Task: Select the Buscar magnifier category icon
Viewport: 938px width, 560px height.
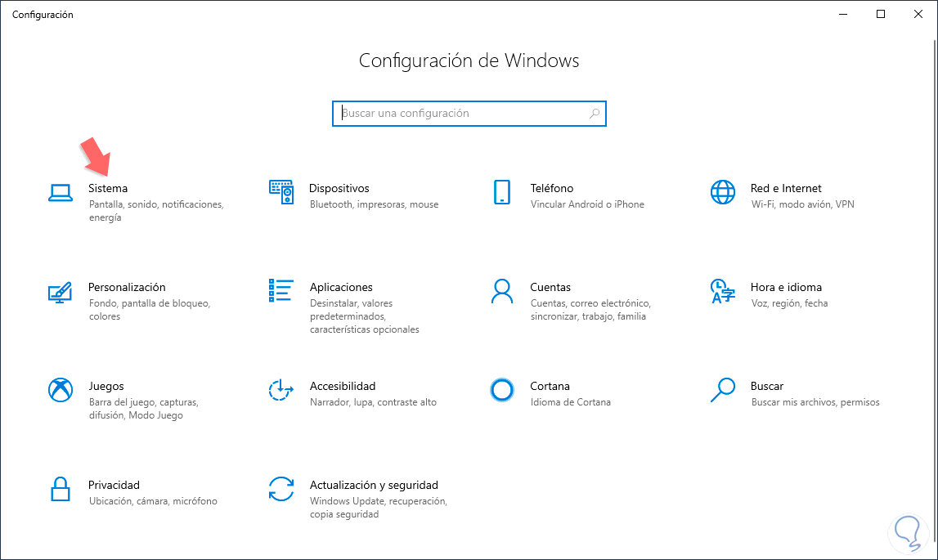Action: click(x=722, y=390)
